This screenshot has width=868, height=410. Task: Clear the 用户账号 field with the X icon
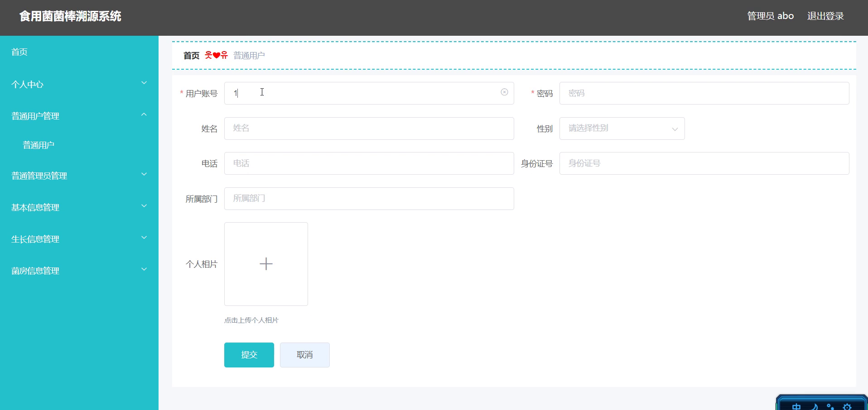coord(504,92)
